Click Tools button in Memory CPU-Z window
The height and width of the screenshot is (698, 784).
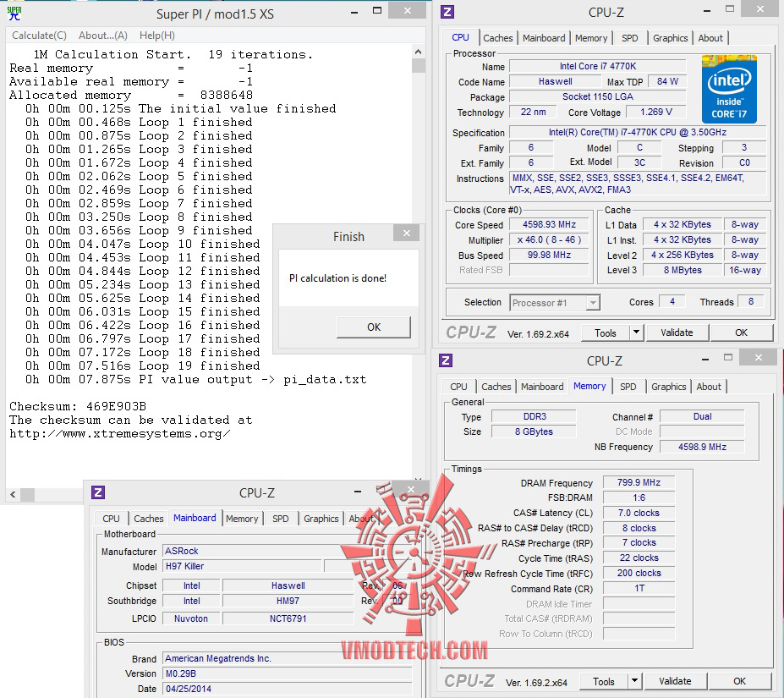coord(604,681)
